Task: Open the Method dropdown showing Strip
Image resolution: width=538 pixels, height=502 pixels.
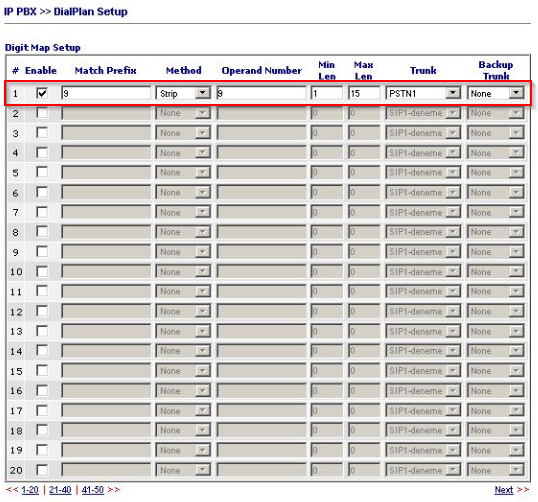Action: [183, 93]
